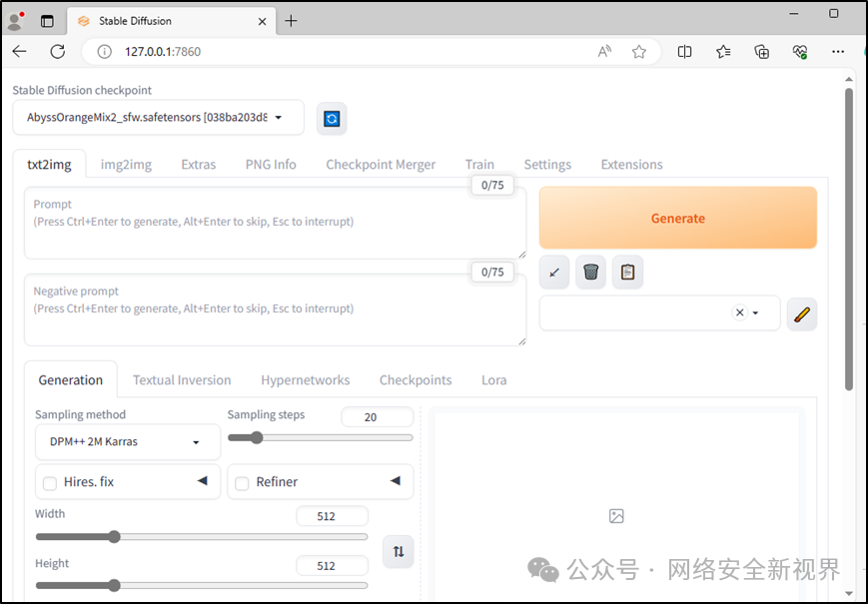Clear the styles selection X
The height and width of the screenshot is (604, 868).
(x=739, y=312)
